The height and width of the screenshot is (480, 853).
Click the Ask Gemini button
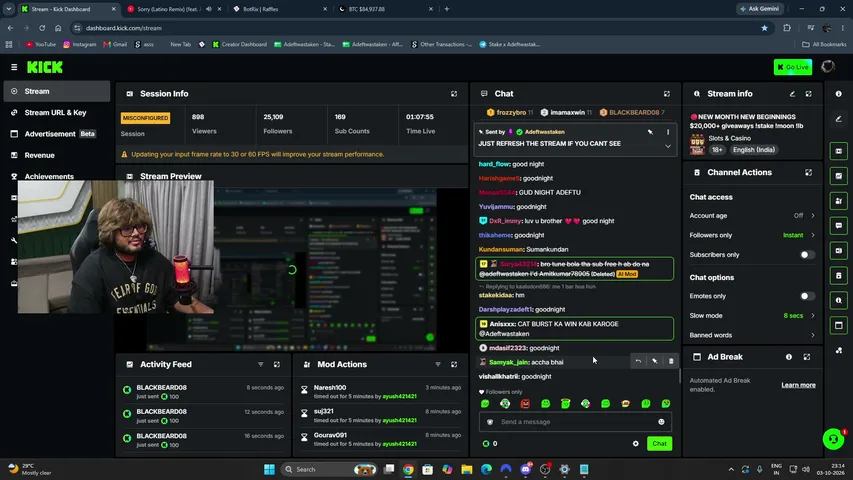(x=760, y=9)
